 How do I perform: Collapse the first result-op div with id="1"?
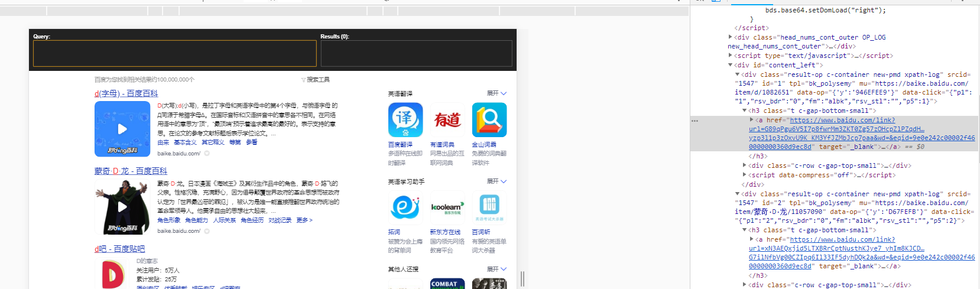[x=738, y=74]
